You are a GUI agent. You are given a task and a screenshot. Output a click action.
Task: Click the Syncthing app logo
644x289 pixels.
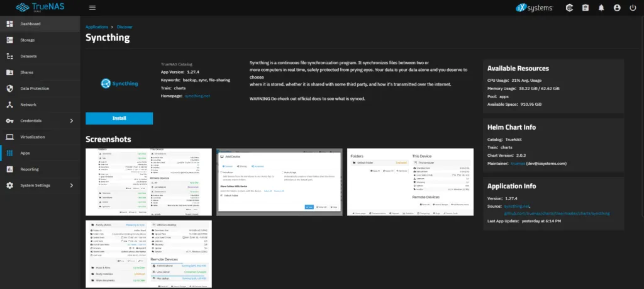(x=119, y=84)
